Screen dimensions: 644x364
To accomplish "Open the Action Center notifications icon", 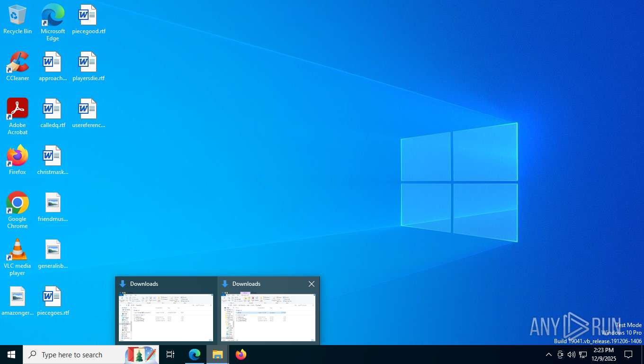I will [628, 355].
